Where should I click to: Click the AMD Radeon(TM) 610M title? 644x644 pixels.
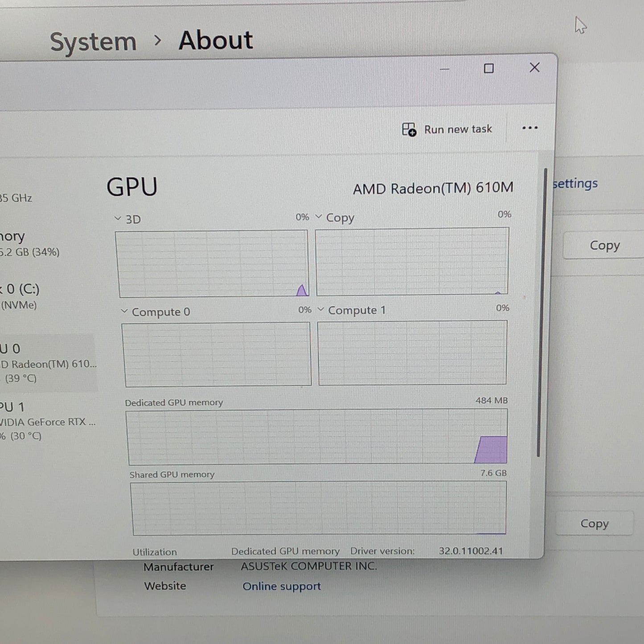tap(433, 188)
